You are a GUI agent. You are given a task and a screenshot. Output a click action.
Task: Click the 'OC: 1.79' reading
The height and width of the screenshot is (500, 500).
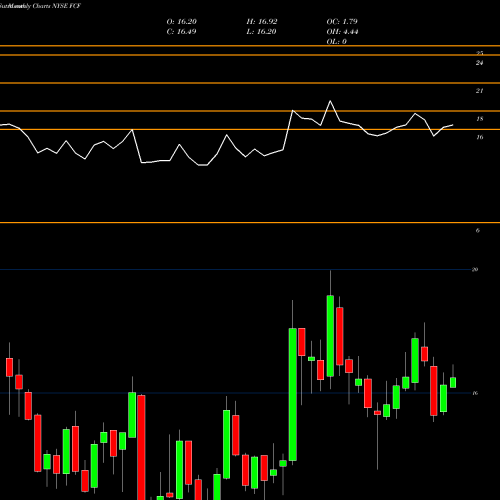point(342,22)
